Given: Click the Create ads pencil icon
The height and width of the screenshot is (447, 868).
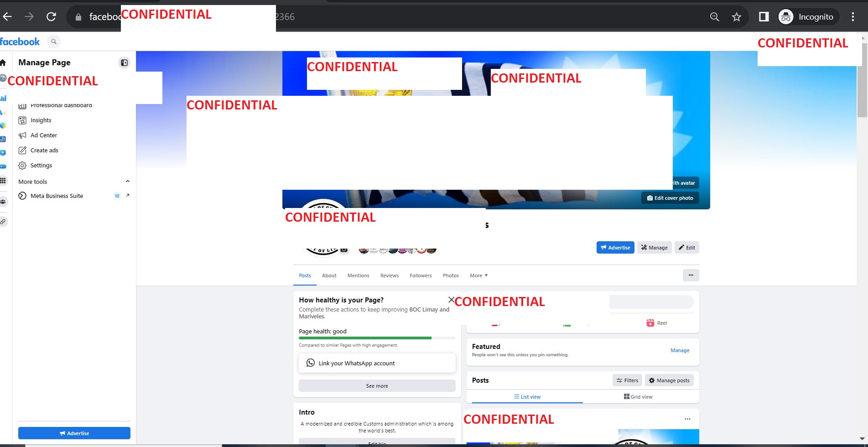Looking at the screenshot, I should pos(22,151).
